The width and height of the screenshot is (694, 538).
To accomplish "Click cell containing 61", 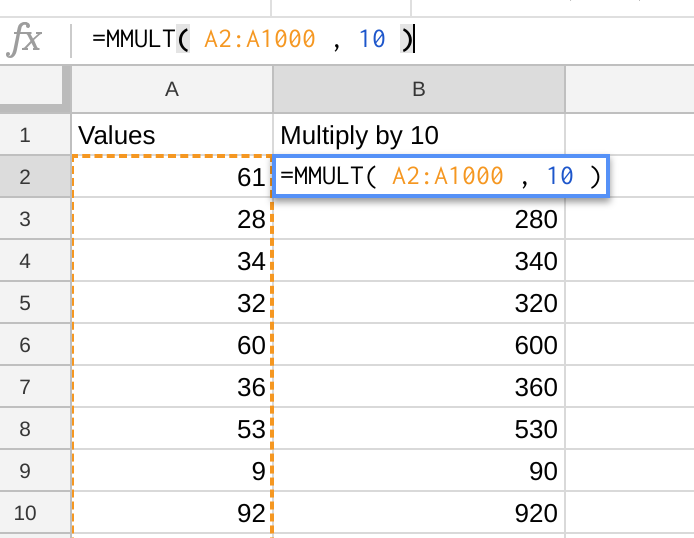I will click(x=172, y=177).
